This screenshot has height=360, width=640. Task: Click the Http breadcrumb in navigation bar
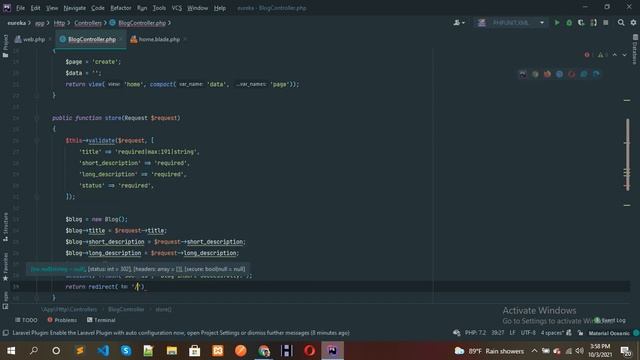(59, 23)
